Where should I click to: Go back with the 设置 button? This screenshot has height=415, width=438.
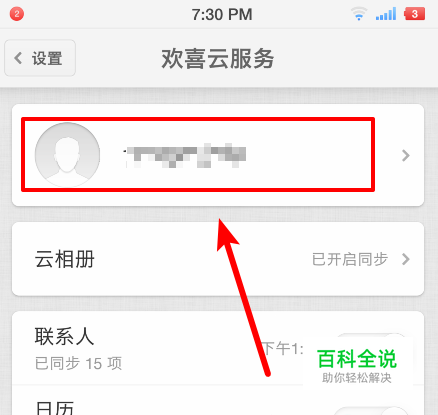40,58
